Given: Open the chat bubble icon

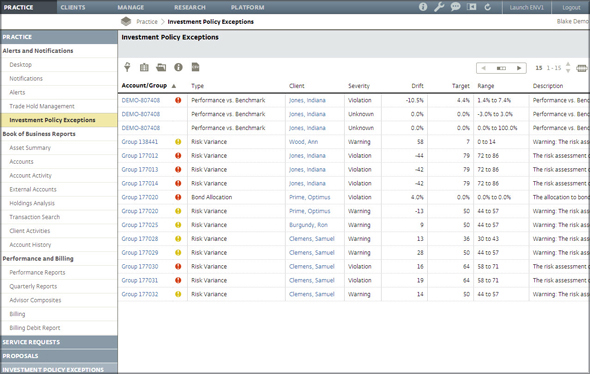Looking at the screenshot, I should click(455, 7).
